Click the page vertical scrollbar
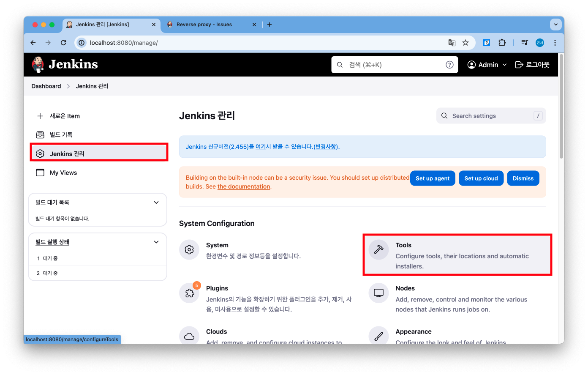Screen dimensions: 588x375 [561, 107]
